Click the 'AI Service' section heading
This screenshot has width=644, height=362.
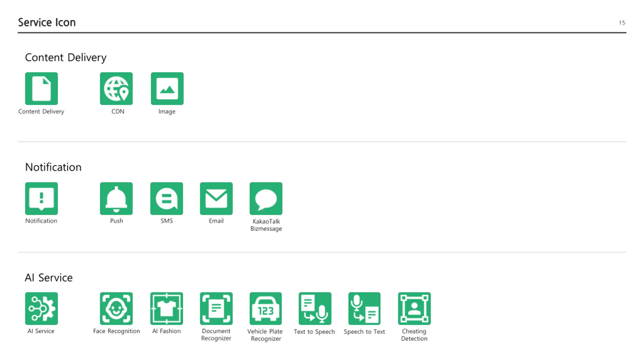click(x=49, y=278)
